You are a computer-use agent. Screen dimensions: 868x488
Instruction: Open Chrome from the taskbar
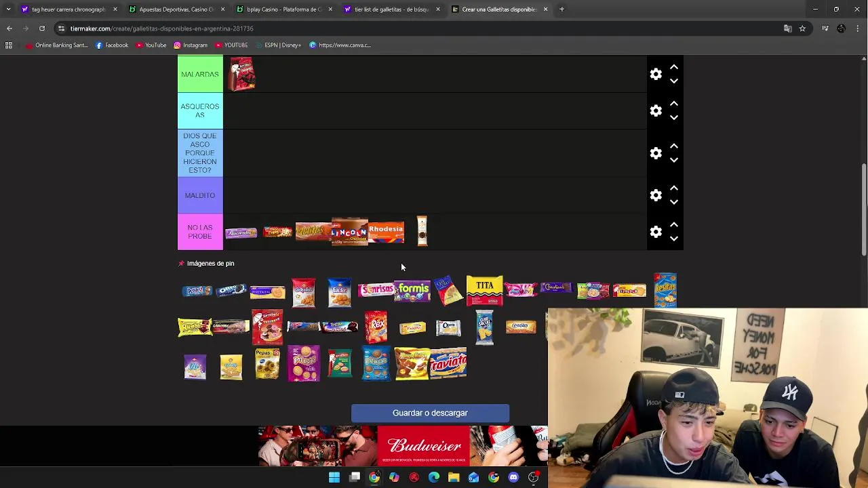click(x=374, y=478)
